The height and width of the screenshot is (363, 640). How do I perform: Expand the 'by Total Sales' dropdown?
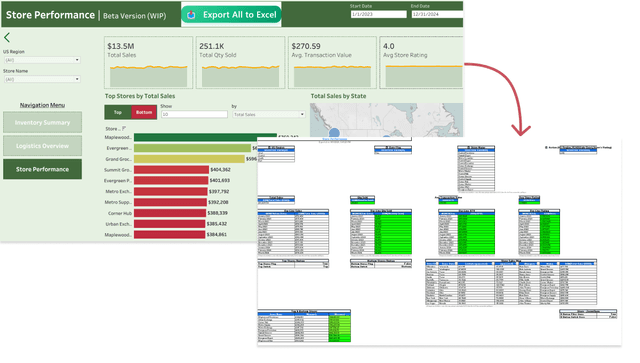click(269, 114)
